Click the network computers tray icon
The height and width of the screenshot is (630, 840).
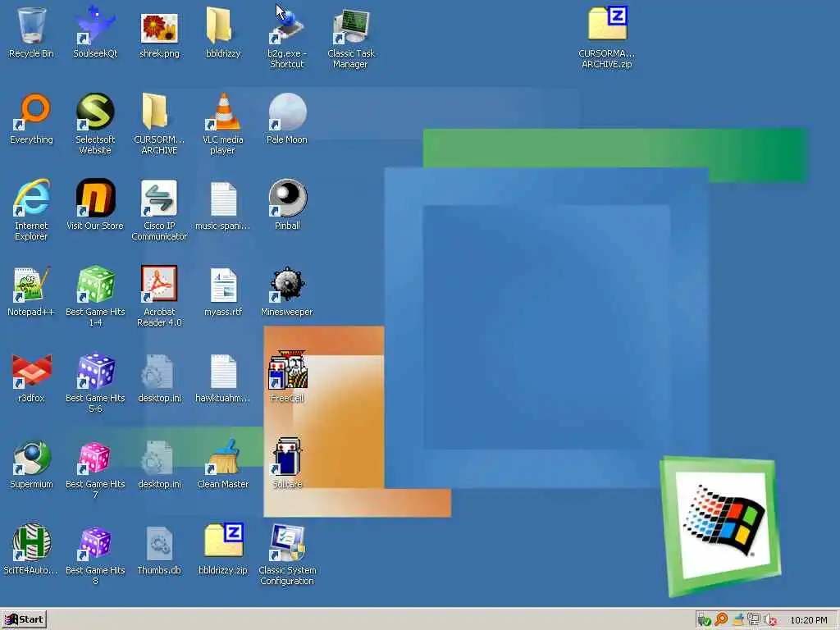tap(754, 620)
